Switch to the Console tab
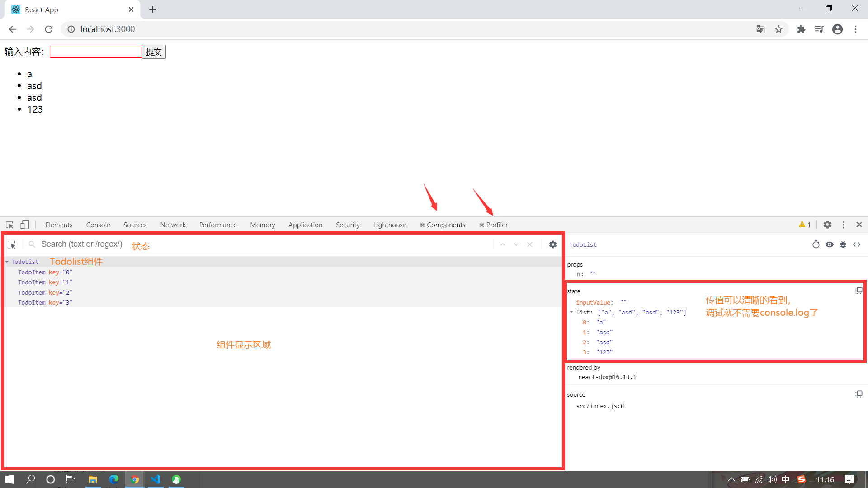This screenshot has height=488, width=868. 98,225
